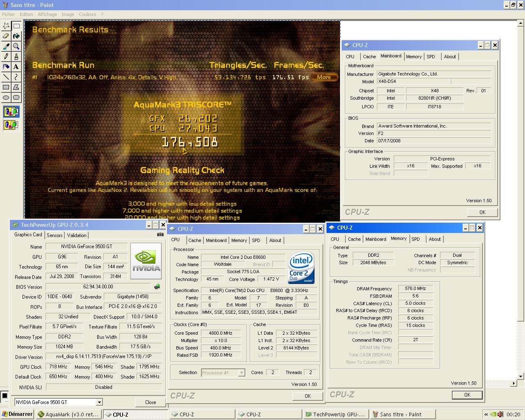
Task: Open the CPU tab in the Memory CPU-Z window
Action: 335,239
